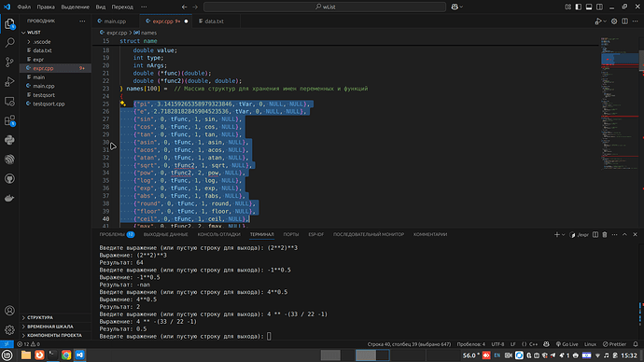Open Run and Debug view

pos(9,82)
